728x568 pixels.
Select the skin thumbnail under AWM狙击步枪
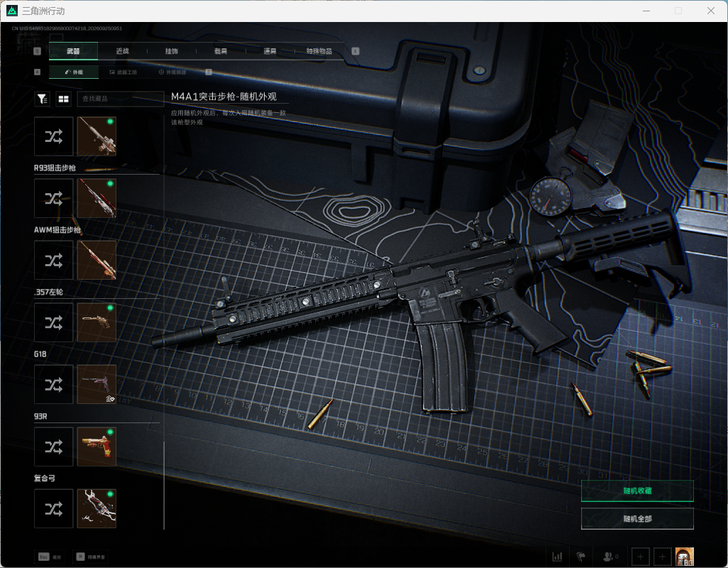[96, 260]
